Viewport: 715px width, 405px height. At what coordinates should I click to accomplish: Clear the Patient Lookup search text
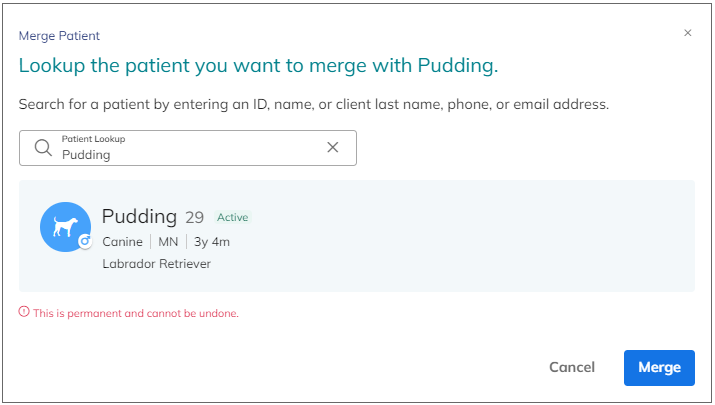(x=333, y=147)
